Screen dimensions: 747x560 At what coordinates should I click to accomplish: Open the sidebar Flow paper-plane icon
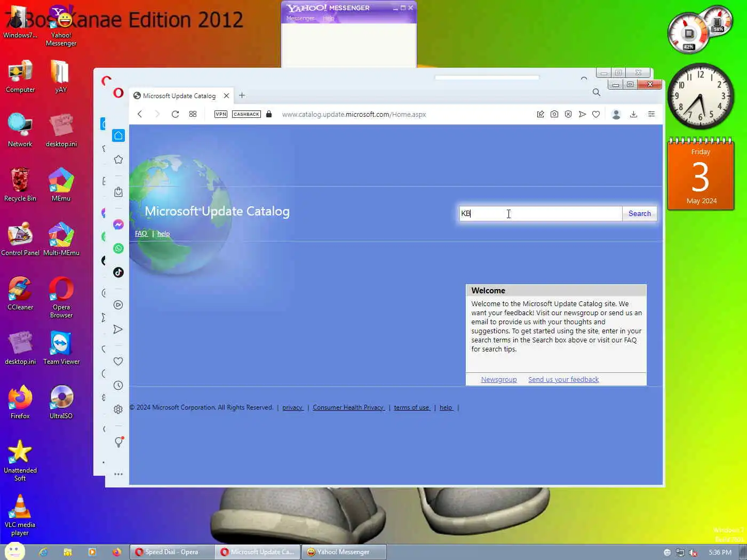coord(118,330)
